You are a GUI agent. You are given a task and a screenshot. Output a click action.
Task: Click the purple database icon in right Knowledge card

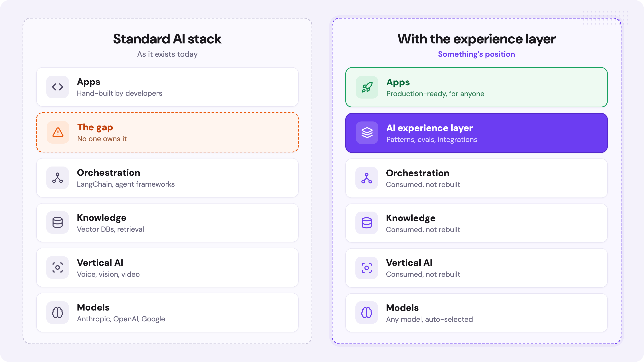pyautogui.click(x=366, y=223)
